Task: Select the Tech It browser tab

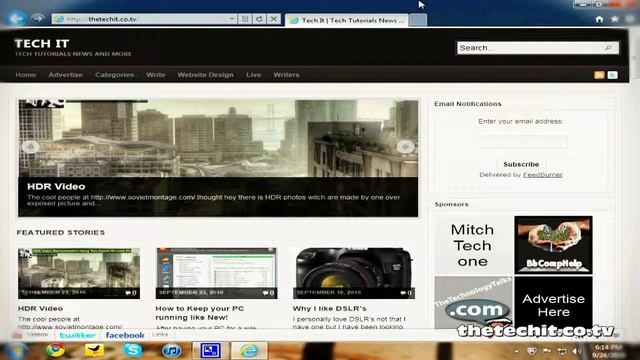Action: pos(347,20)
